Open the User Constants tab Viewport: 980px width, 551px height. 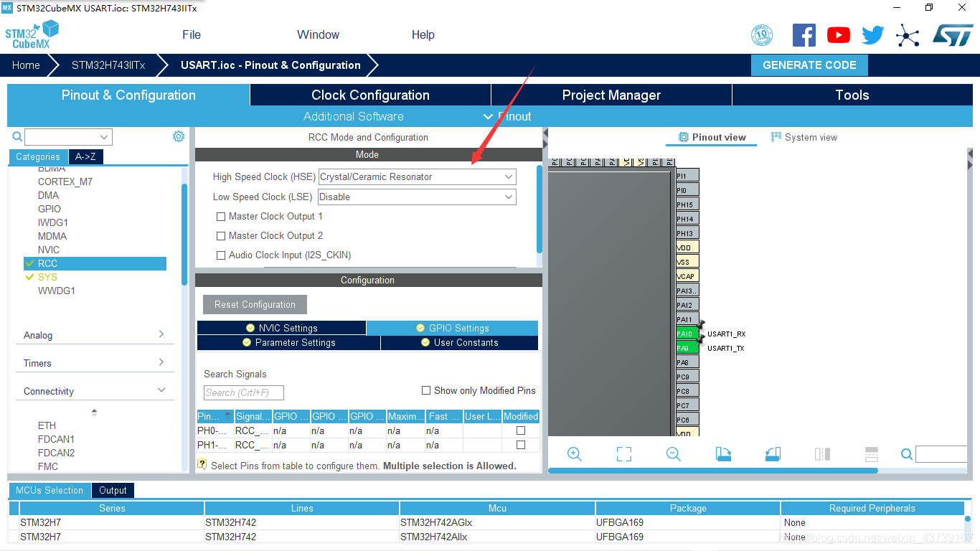click(459, 342)
